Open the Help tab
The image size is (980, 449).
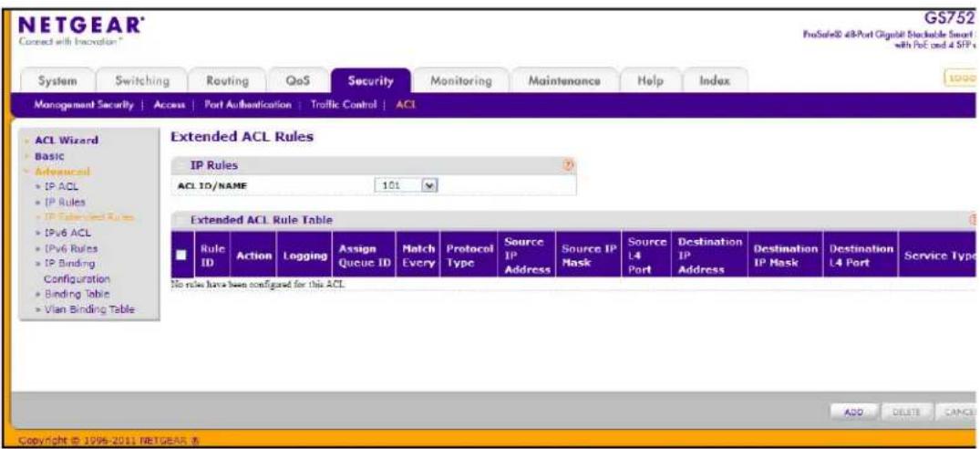pyautogui.click(x=649, y=81)
